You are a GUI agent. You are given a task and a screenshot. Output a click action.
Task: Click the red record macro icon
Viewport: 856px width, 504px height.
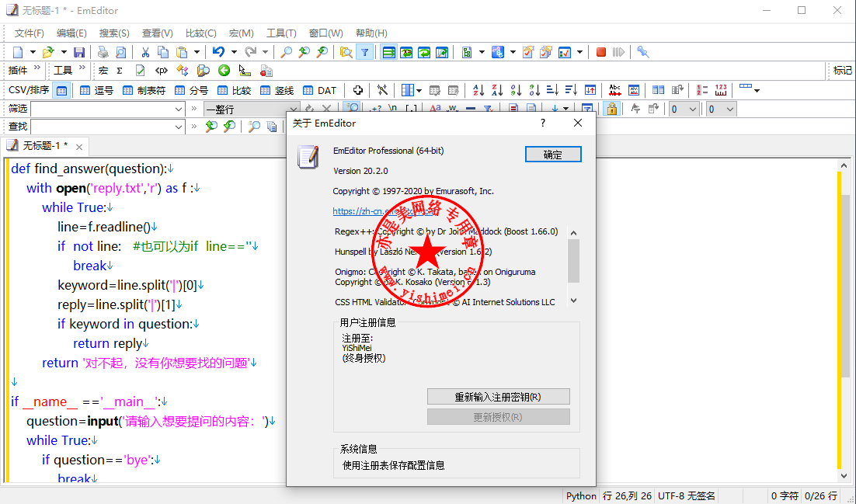click(601, 53)
